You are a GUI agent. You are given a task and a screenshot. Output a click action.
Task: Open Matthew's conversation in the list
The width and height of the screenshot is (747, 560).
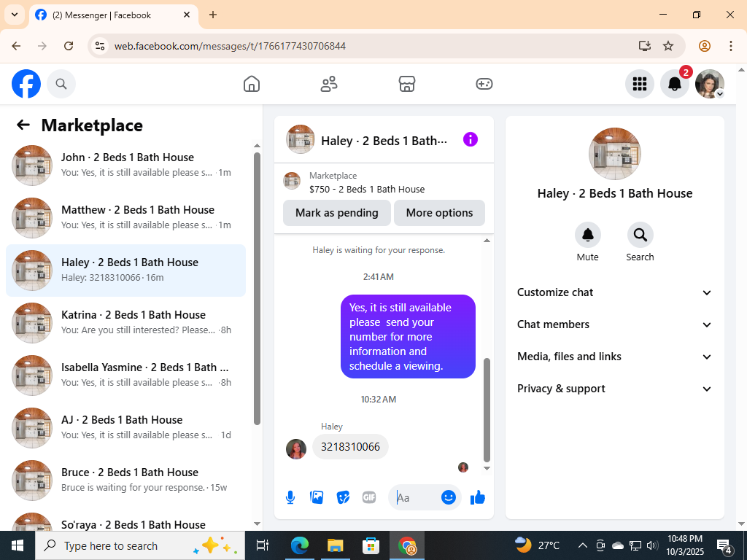point(125,217)
